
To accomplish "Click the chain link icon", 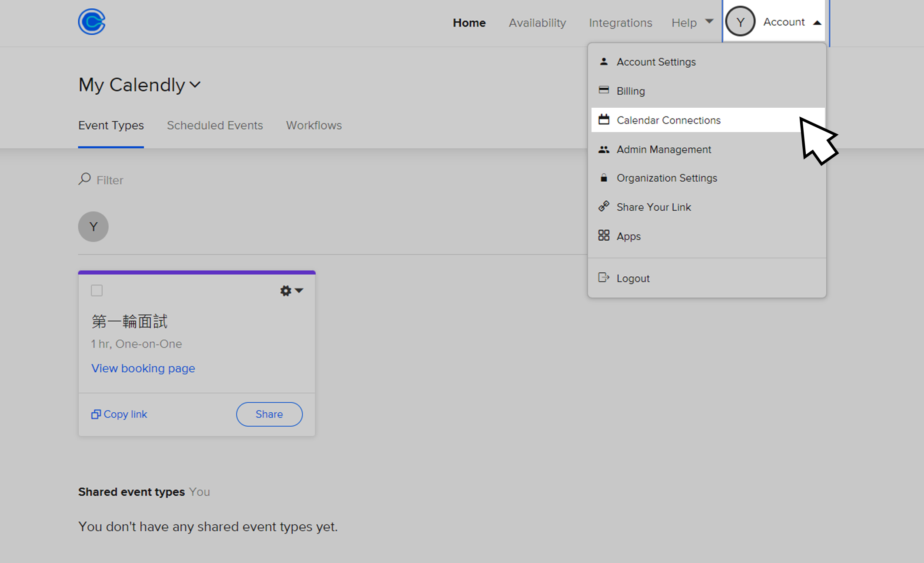I will click(604, 206).
